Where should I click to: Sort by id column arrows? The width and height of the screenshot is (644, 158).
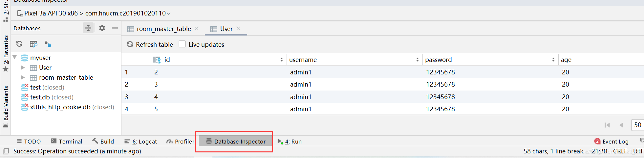pos(282,60)
